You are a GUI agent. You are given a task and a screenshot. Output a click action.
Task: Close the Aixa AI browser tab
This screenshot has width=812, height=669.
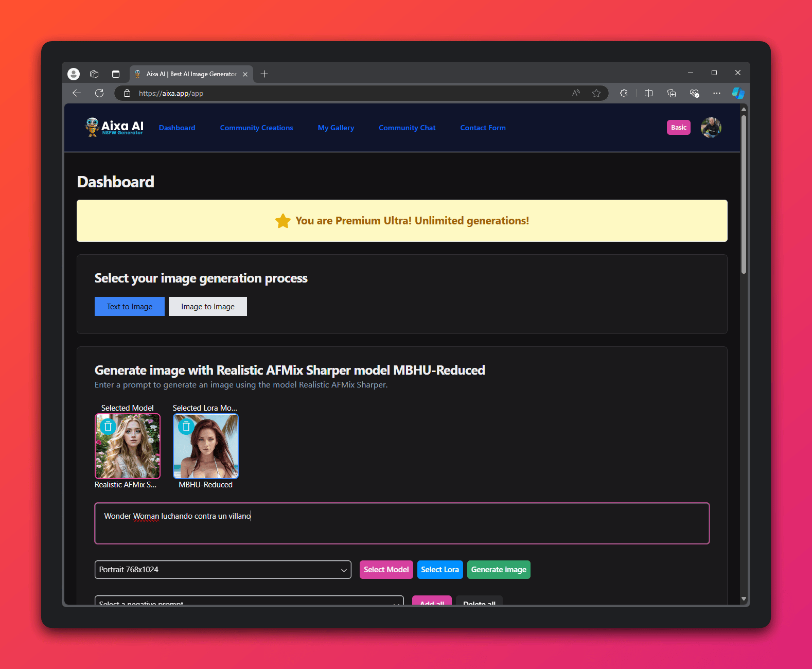tap(245, 74)
